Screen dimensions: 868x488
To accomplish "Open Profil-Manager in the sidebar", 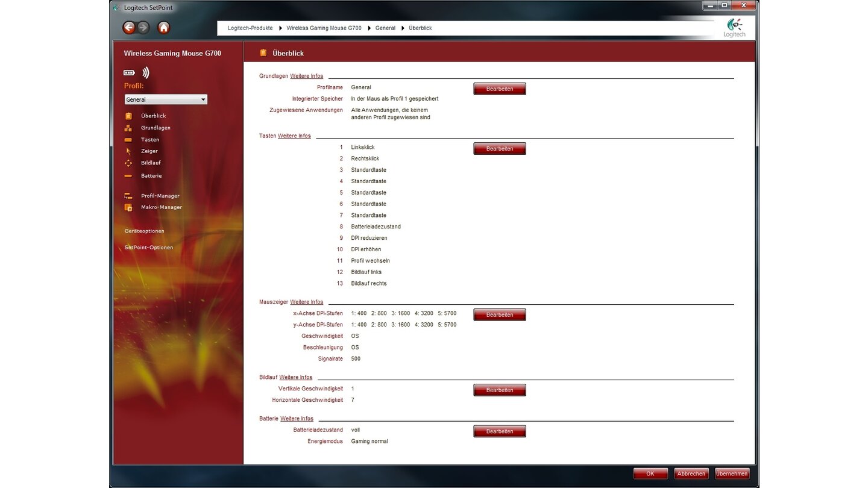I will click(x=160, y=196).
